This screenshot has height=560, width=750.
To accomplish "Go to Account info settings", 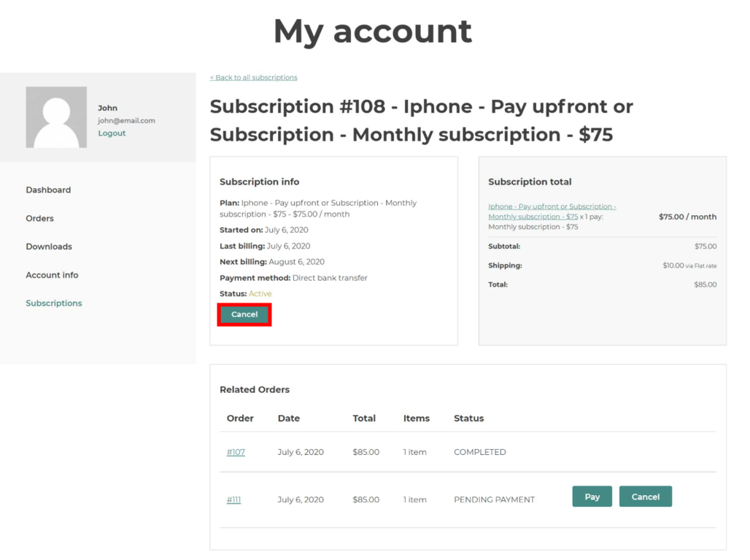I will click(52, 275).
